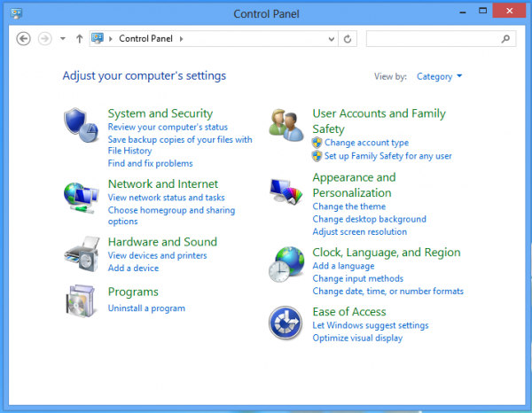This screenshot has width=532, height=413.
Task: Open Change desktop background link
Action: pos(369,219)
